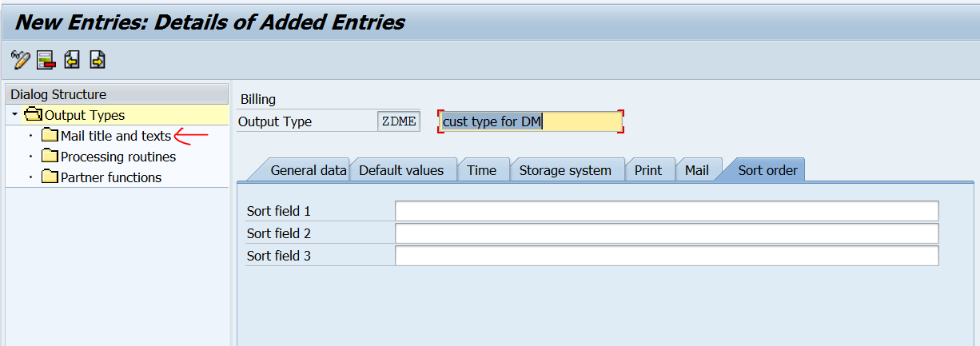
Task: Click the Display/Change pencil toolbar icon
Action: (x=20, y=60)
